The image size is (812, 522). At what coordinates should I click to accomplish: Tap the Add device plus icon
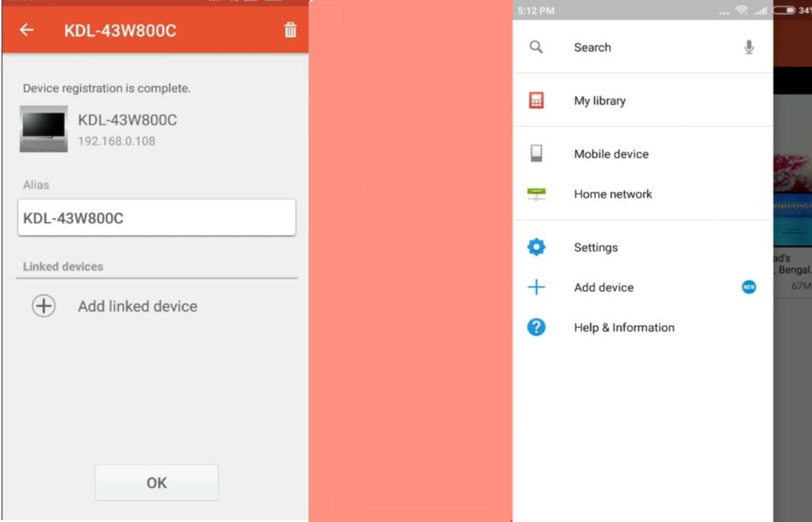tap(536, 287)
